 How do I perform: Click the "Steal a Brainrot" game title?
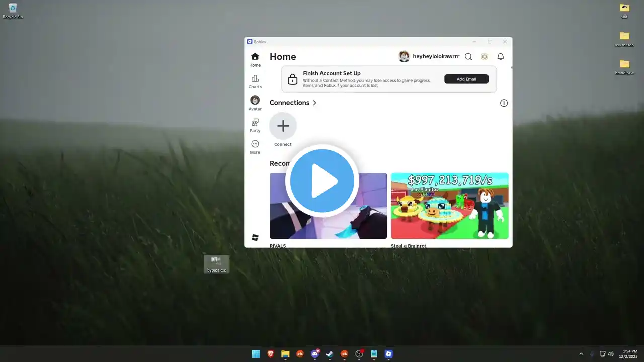(409, 246)
